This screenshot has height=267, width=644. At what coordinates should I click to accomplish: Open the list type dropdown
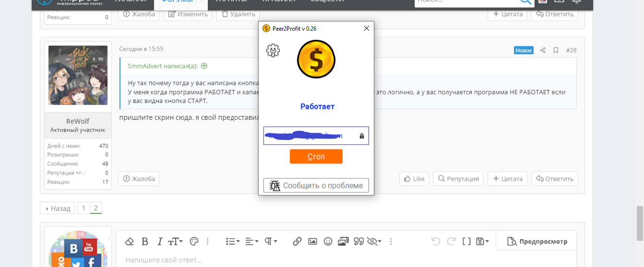(233, 241)
